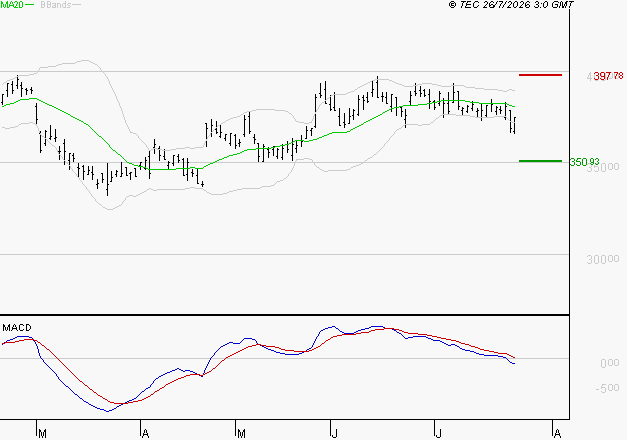Click the red 397.78 price label

608,76
